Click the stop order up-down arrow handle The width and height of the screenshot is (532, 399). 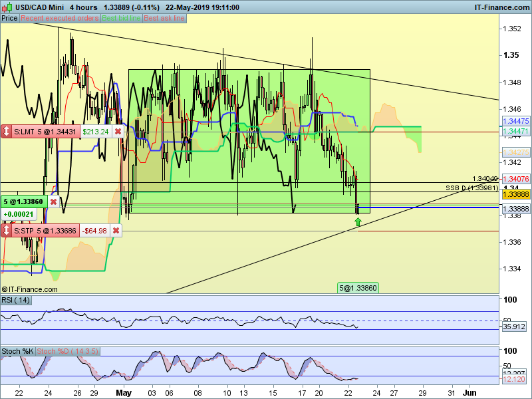pos(6,231)
